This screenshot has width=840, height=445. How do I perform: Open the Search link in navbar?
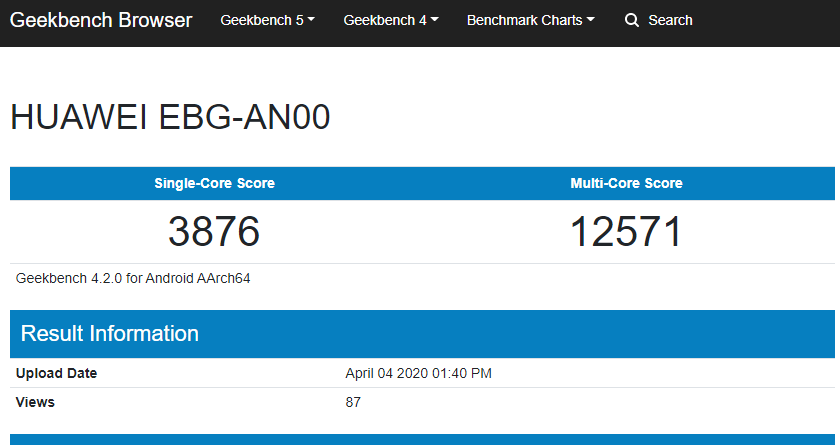click(670, 20)
